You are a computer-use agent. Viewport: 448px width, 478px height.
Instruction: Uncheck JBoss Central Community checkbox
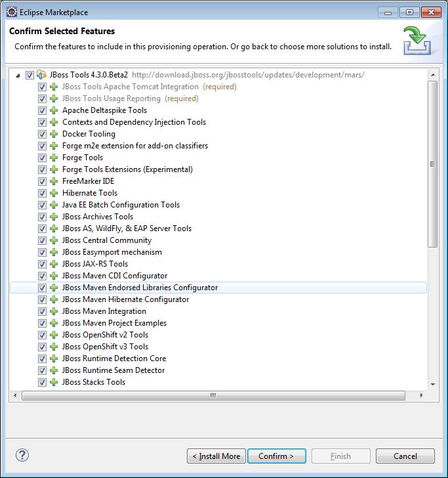coord(42,240)
